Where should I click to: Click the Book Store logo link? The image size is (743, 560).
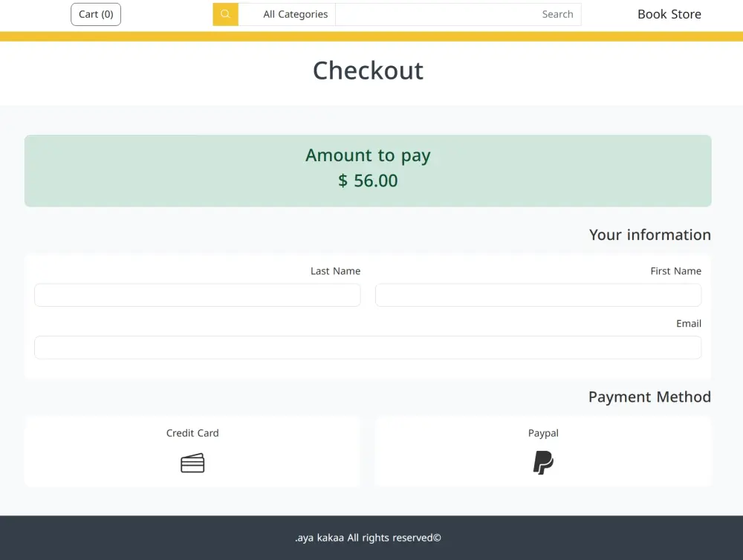click(669, 13)
